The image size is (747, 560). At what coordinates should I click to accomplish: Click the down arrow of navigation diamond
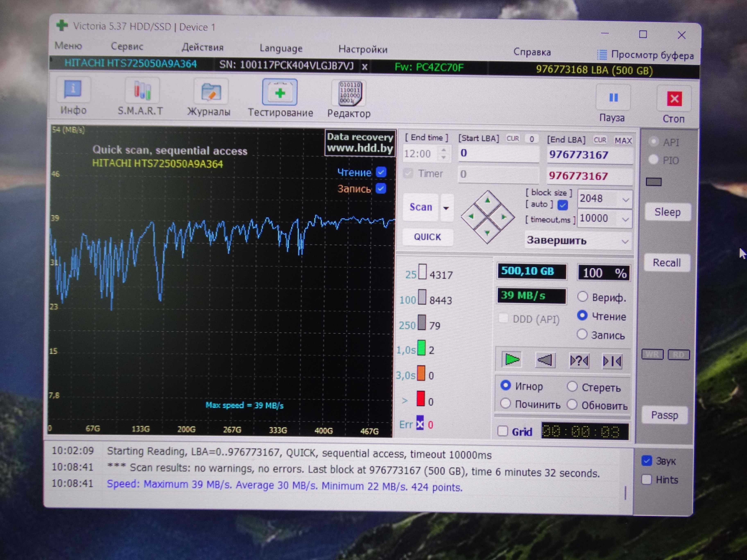pos(487,233)
